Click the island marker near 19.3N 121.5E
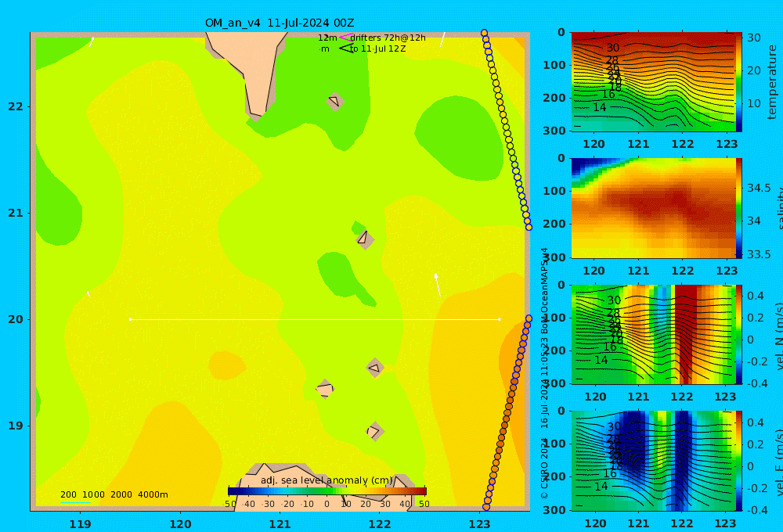 325,390
